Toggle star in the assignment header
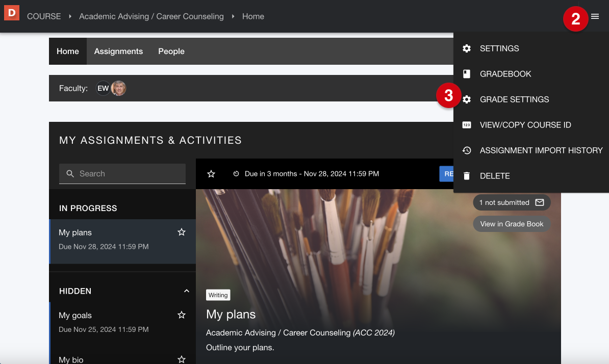This screenshot has width=609, height=364. click(211, 174)
